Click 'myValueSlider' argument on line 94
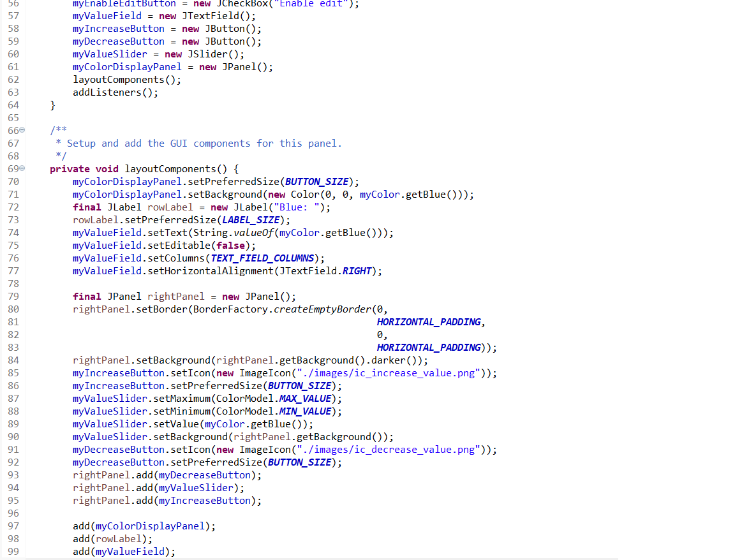 point(196,488)
